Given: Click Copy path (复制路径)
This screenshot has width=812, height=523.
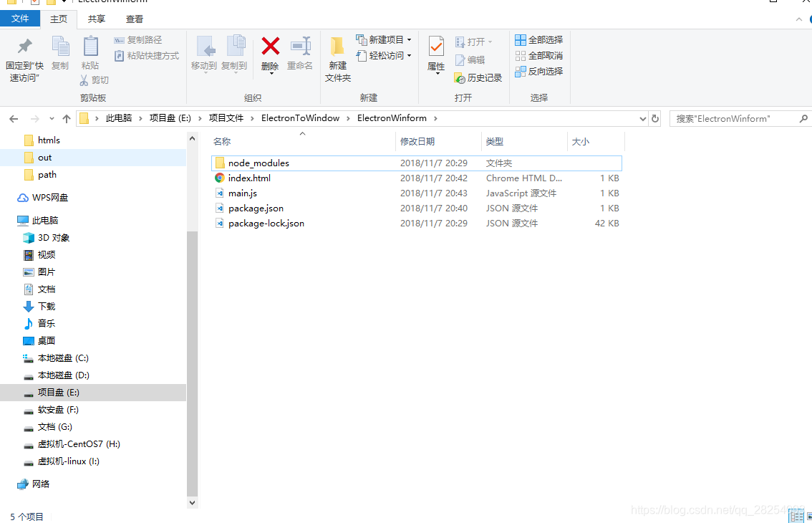Looking at the screenshot, I should [138, 40].
